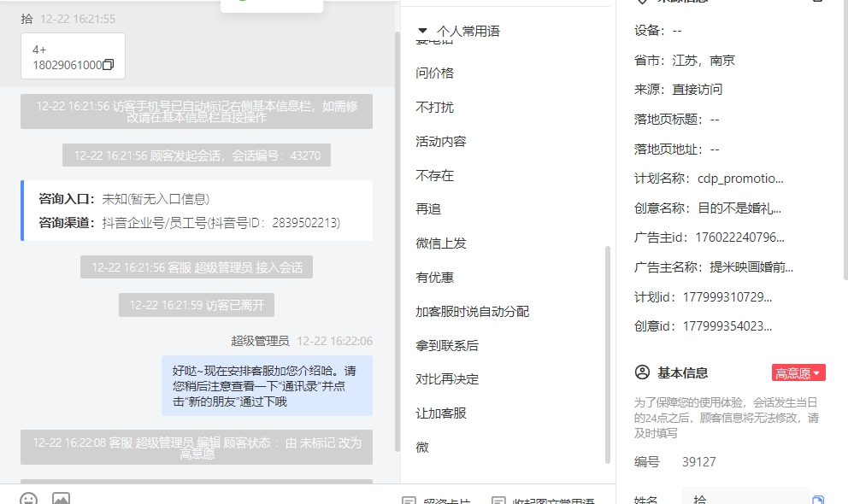The image size is (848, 504).
Task: Click the 咨询渠道 抖音企业号 line
Action: point(189,223)
